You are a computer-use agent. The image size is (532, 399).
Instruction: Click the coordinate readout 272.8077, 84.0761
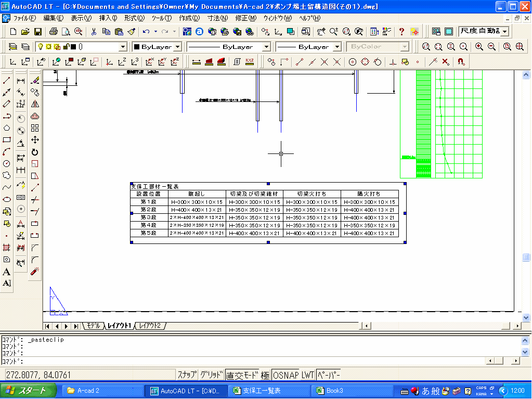(38, 375)
